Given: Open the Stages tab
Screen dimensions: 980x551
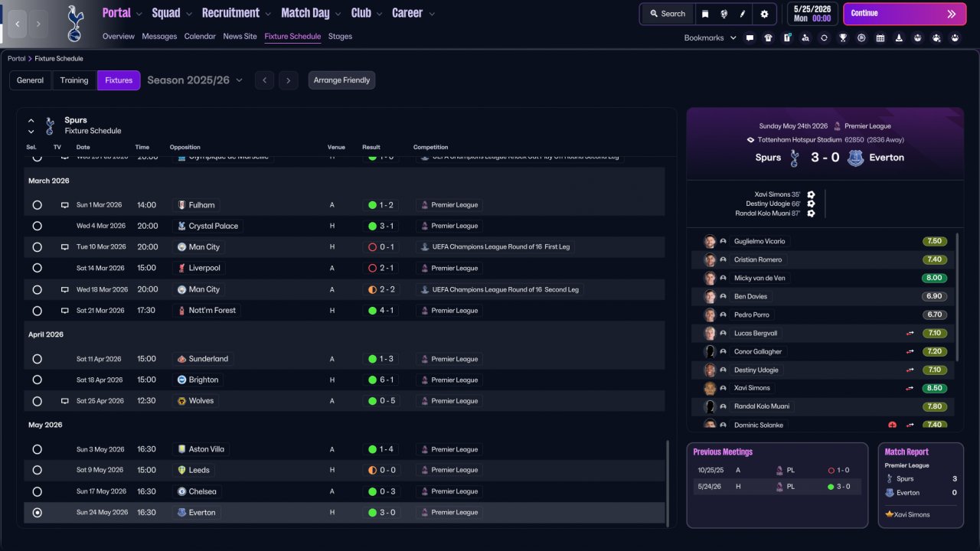Looking at the screenshot, I should [340, 36].
